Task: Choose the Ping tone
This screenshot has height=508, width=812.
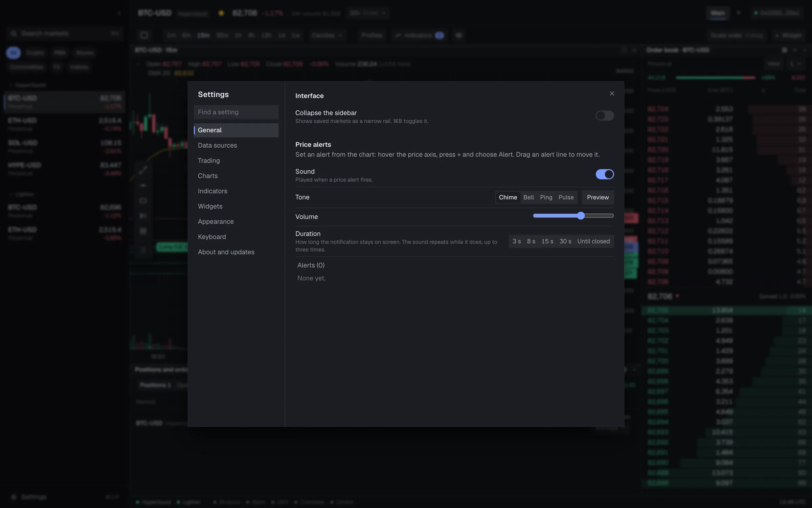Action: point(546,197)
